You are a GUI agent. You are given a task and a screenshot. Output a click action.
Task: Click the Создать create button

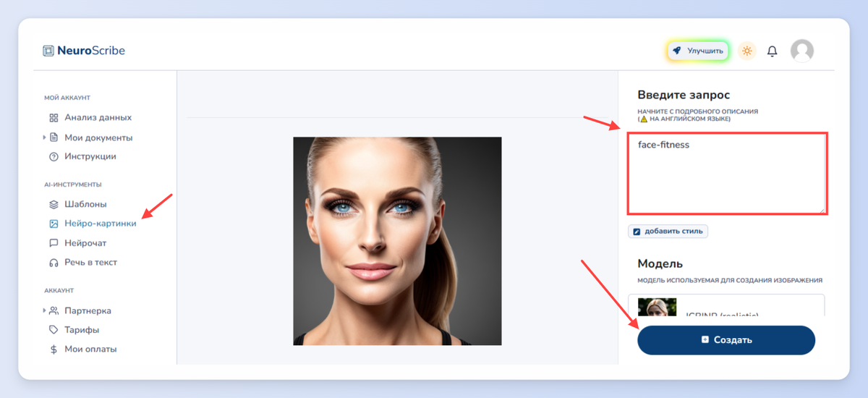pos(726,340)
